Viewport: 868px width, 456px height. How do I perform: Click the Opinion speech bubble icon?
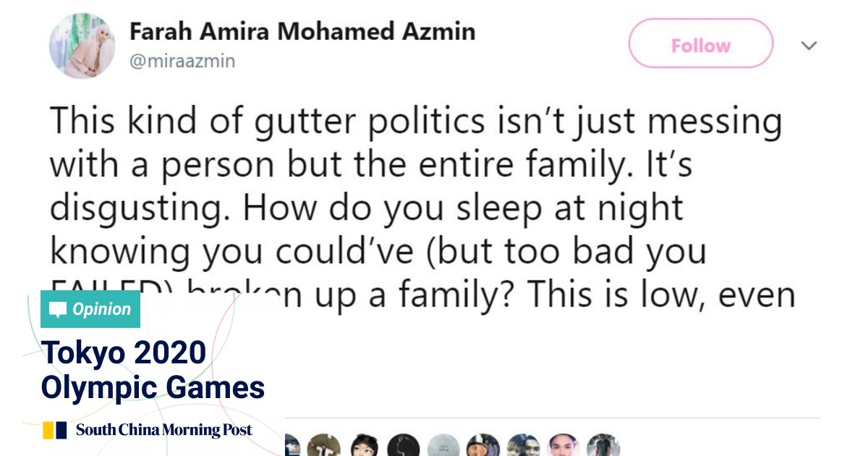[56, 309]
